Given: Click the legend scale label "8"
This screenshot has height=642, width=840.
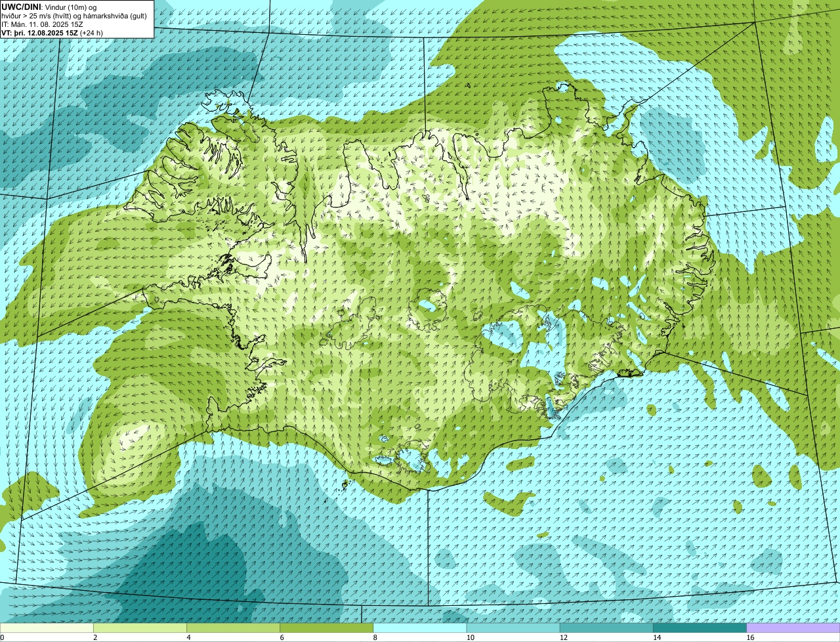Looking at the screenshot, I should pyautogui.click(x=375, y=637).
